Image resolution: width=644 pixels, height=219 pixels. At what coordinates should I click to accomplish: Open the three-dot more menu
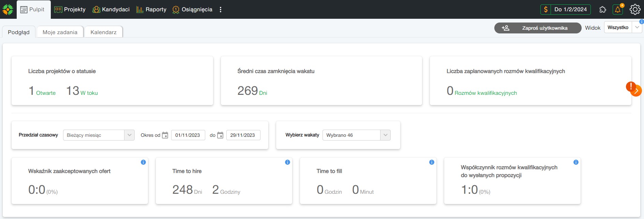pos(221,10)
